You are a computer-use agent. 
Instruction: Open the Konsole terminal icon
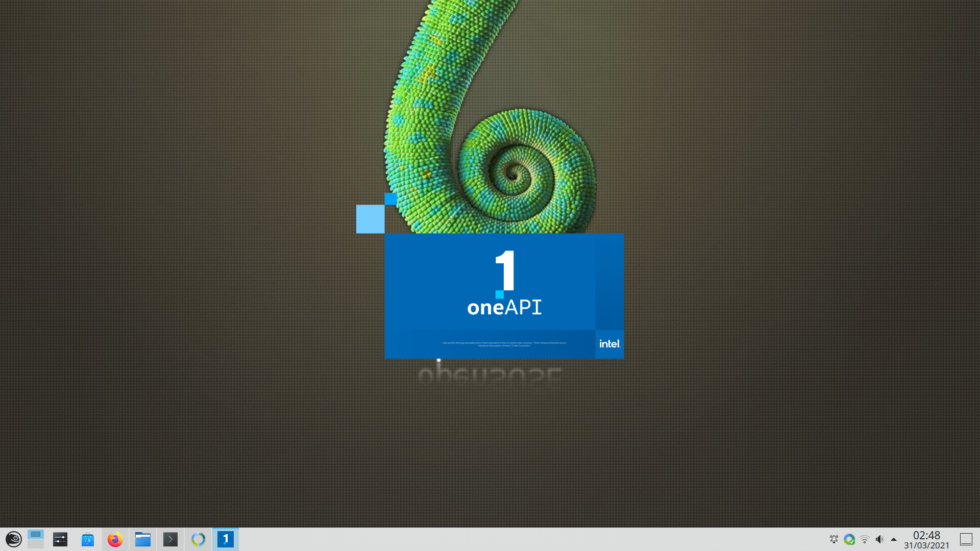tap(170, 539)
